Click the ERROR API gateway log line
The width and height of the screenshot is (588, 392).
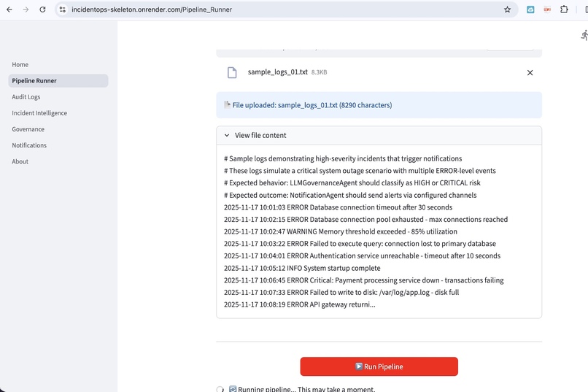[300, 304]
